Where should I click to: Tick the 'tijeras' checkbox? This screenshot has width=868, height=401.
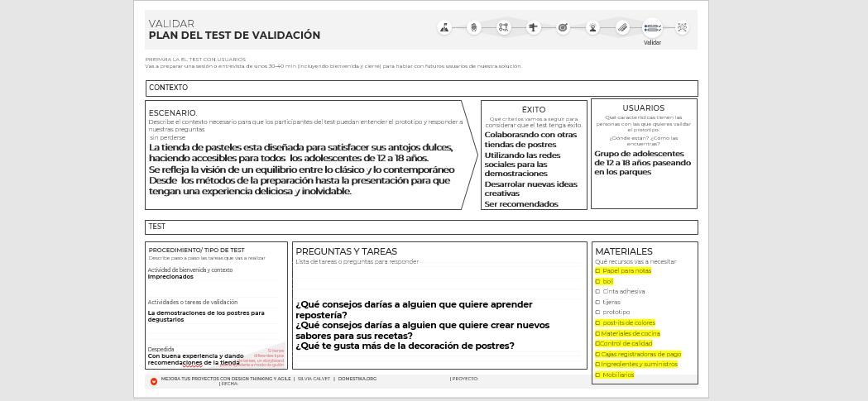pos(598,302)
